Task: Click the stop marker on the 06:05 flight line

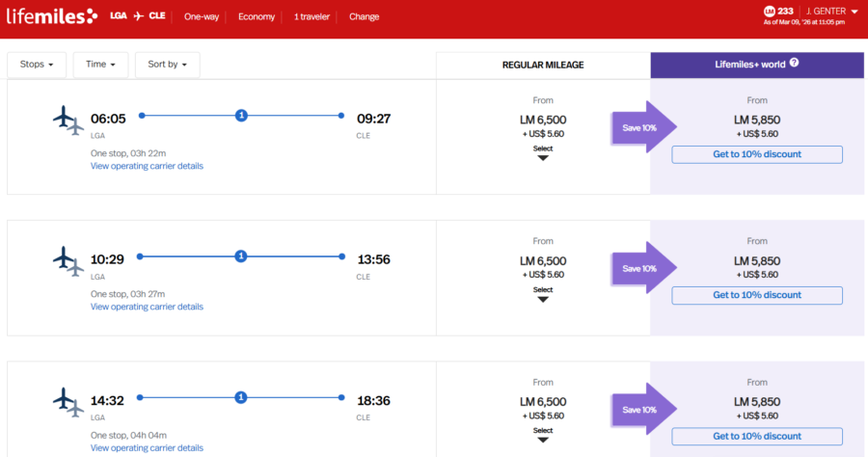Action: pyautogui.click(x=241, y=115)
